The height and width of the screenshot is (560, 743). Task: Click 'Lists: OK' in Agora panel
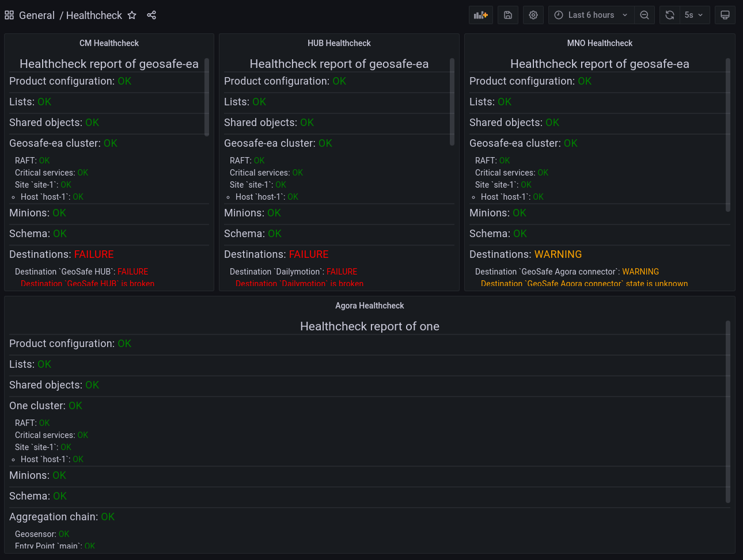(x=30, y=364)
